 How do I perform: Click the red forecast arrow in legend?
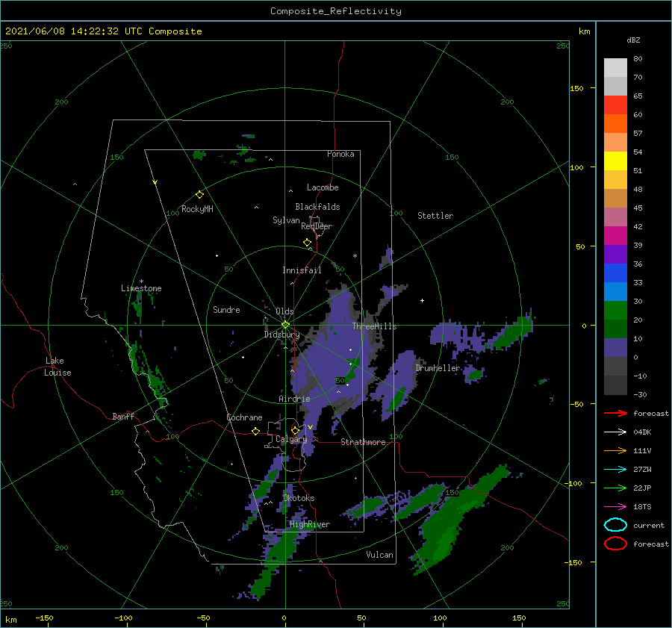coord(615,413)
